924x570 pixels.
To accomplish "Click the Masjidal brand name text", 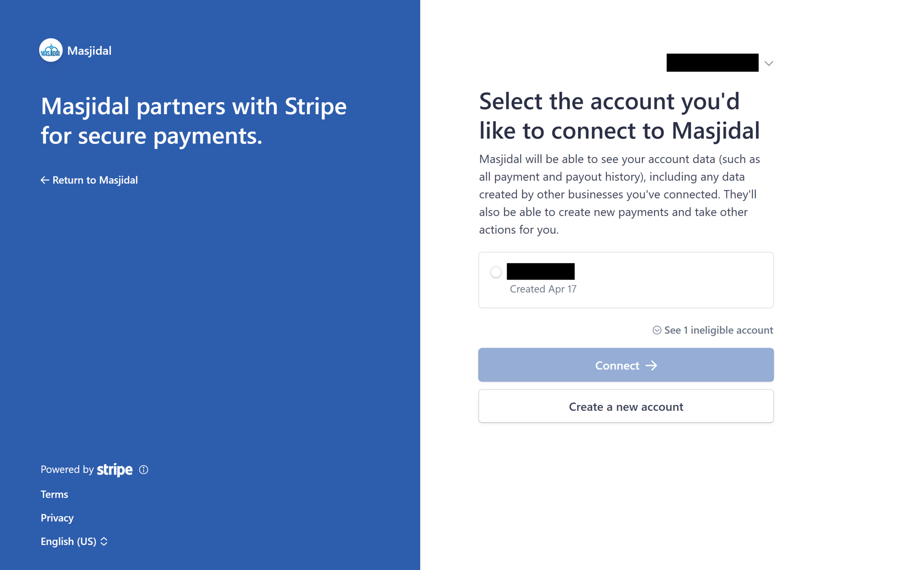I will (89, 50).
